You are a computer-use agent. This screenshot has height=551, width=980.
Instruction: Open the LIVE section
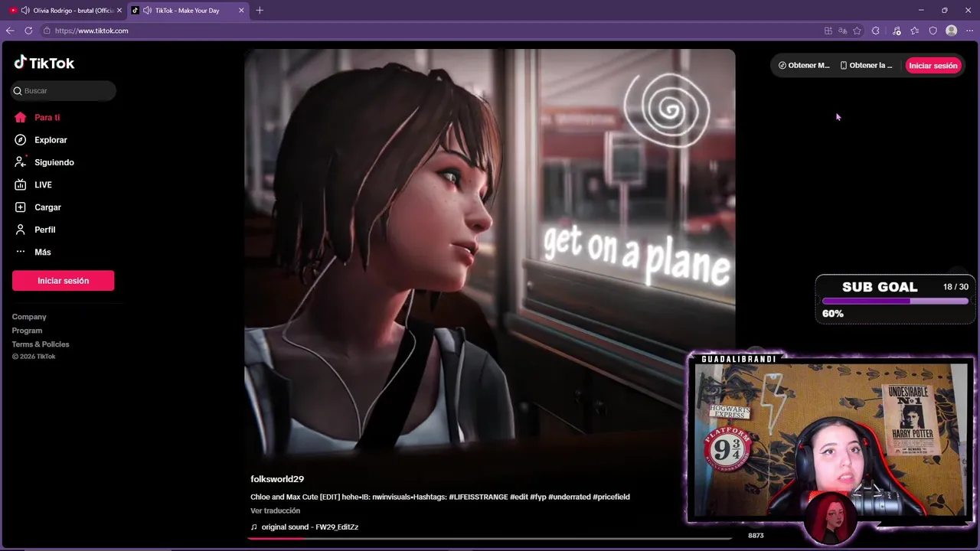coord(43,184)
